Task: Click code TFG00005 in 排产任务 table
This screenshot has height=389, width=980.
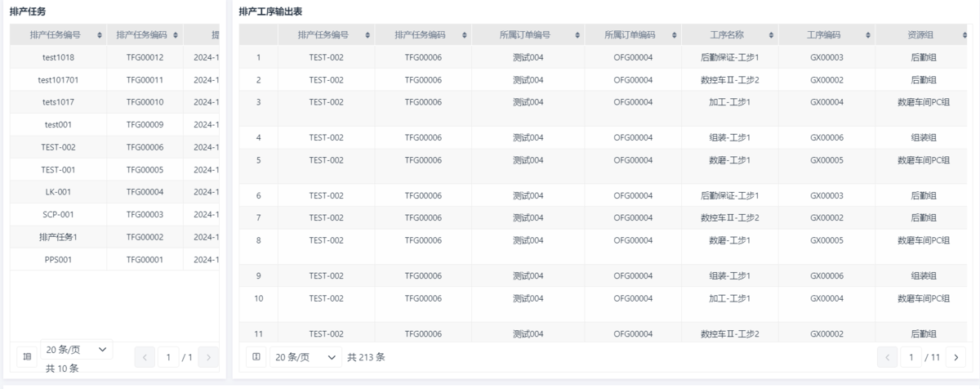Action: pos(145,170)
